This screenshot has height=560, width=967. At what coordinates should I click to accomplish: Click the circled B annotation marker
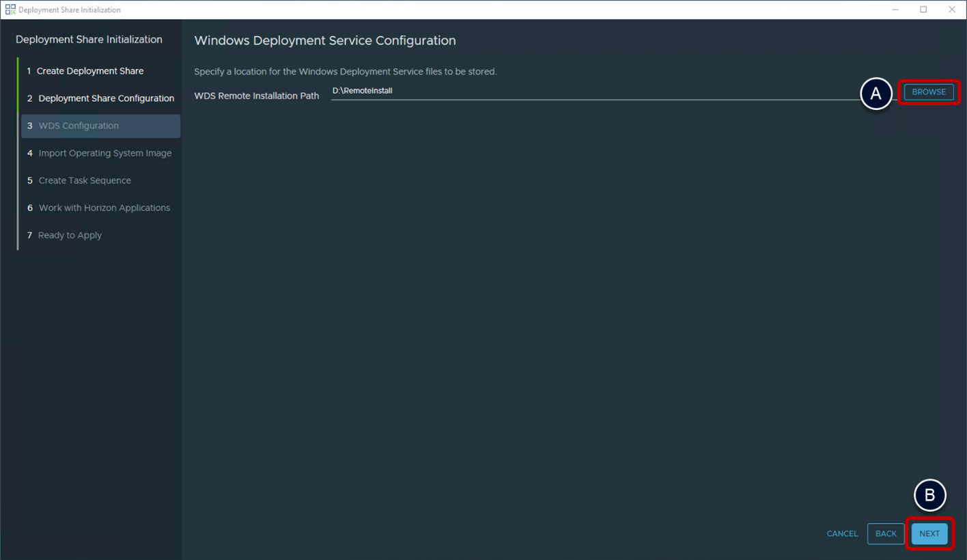pos(929,496)
